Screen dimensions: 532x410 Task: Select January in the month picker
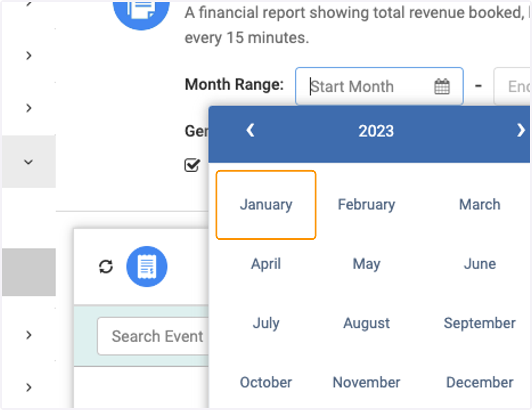[x=266, y=205]
